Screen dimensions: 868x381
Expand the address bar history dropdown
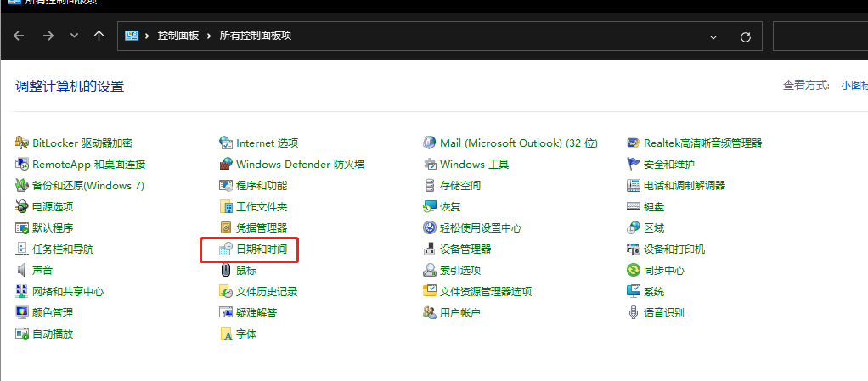[x=713, y=36]
